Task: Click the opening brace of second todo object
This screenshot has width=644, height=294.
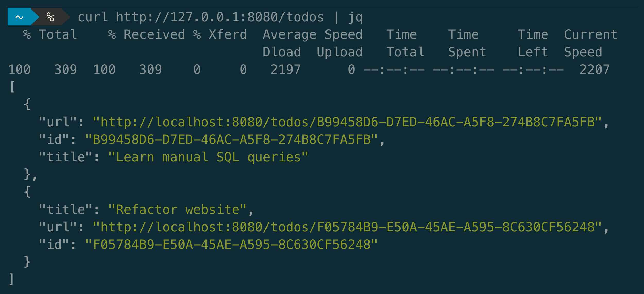Action: (27, 192)
